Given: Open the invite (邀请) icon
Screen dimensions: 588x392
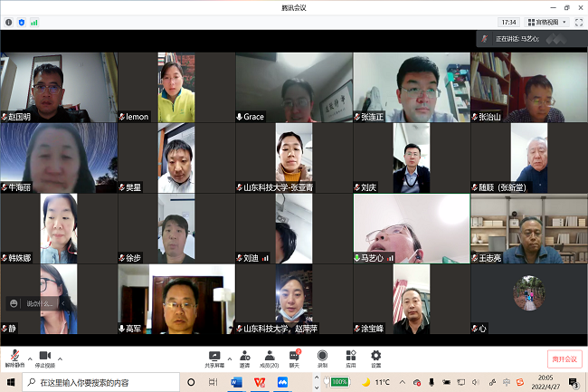Looking at the screenshot, I should [x=244, y=356].
